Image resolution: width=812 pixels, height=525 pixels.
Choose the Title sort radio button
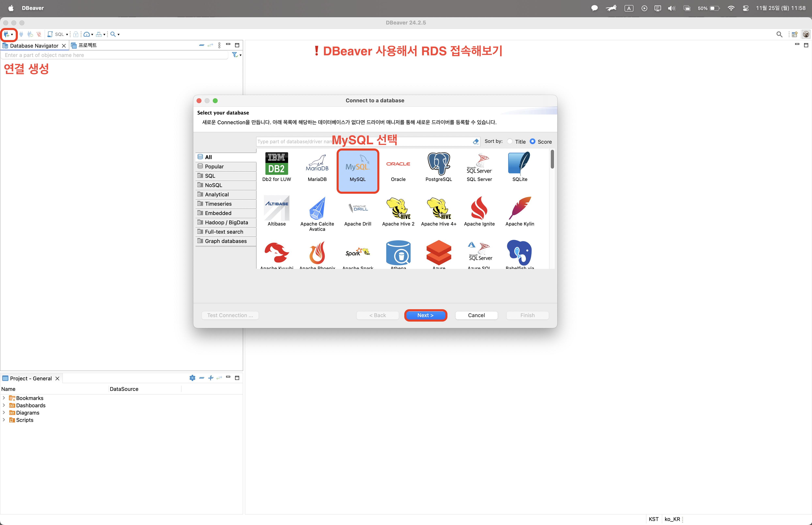click(x=510, y=141)
